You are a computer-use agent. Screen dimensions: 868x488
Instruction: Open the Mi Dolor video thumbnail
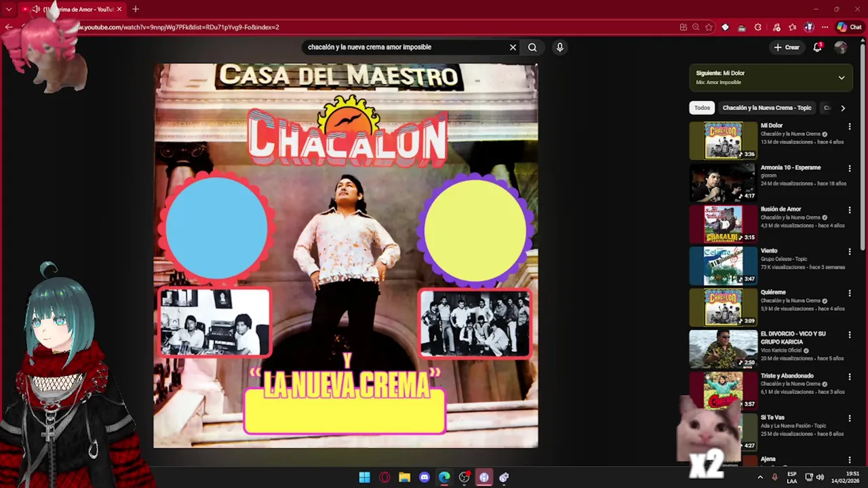point(723,140)
